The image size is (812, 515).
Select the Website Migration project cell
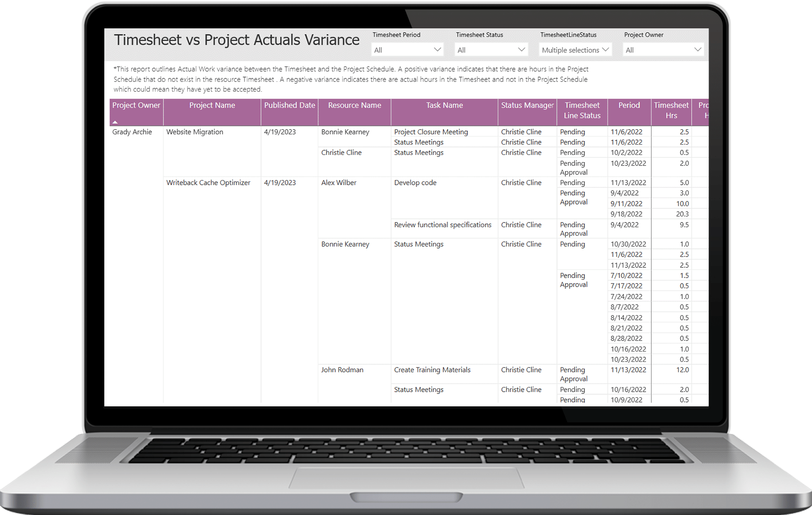pos(195,132)
